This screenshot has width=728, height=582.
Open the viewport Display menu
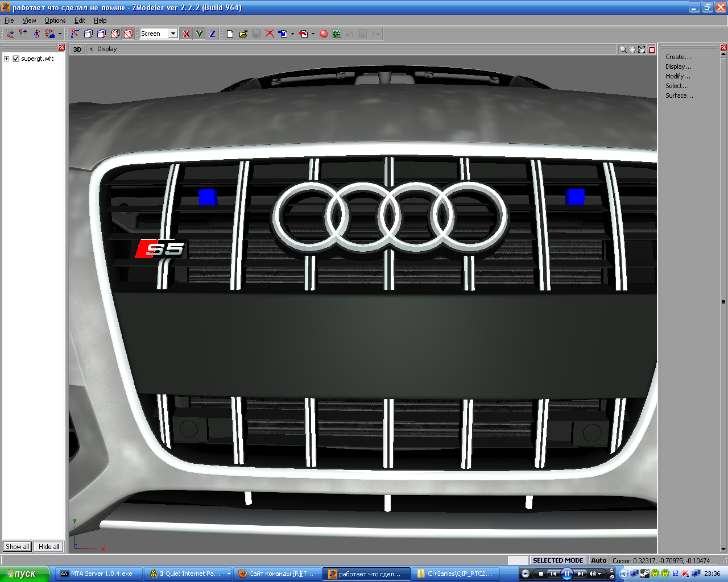[107, 49]
